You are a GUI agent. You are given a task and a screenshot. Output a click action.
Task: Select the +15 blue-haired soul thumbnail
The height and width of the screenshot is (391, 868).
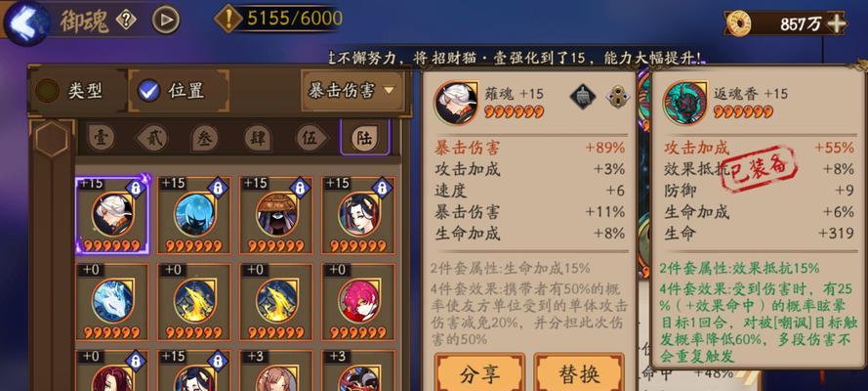[194, 215]
